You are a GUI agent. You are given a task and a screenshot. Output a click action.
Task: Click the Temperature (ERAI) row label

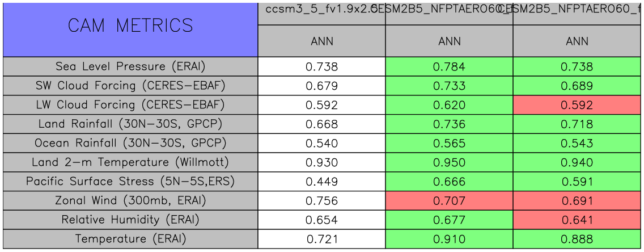click(130, 239)
